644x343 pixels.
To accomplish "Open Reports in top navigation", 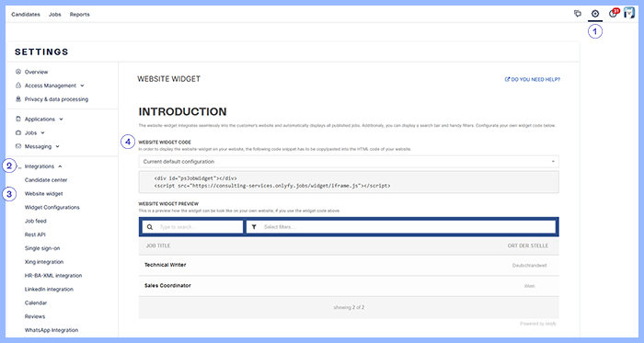I will [x=80, y=15].
